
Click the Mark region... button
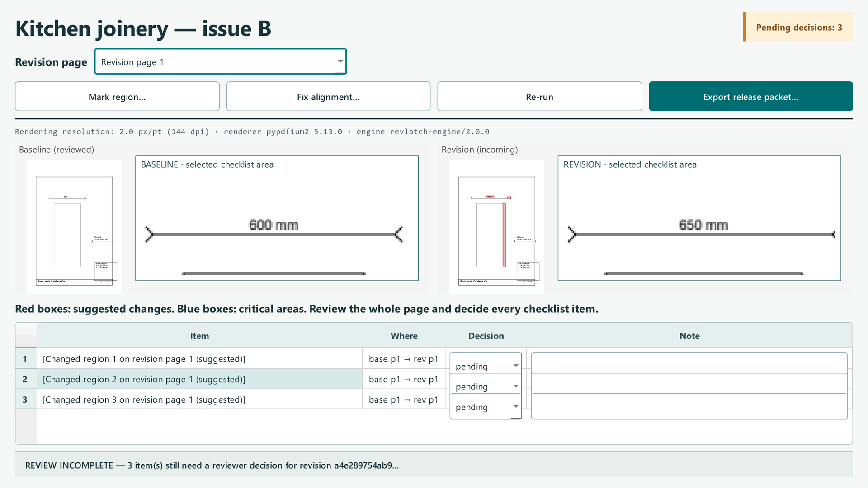(117, 96)
